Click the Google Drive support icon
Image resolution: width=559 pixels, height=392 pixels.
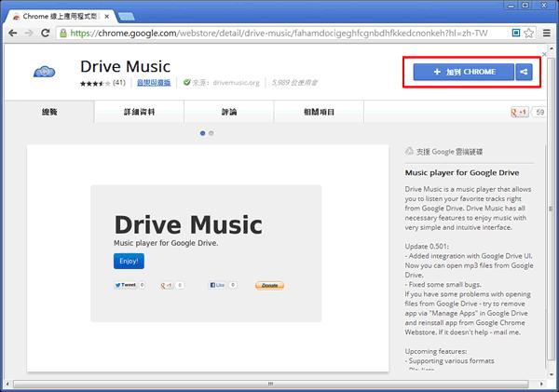[409, 152]
